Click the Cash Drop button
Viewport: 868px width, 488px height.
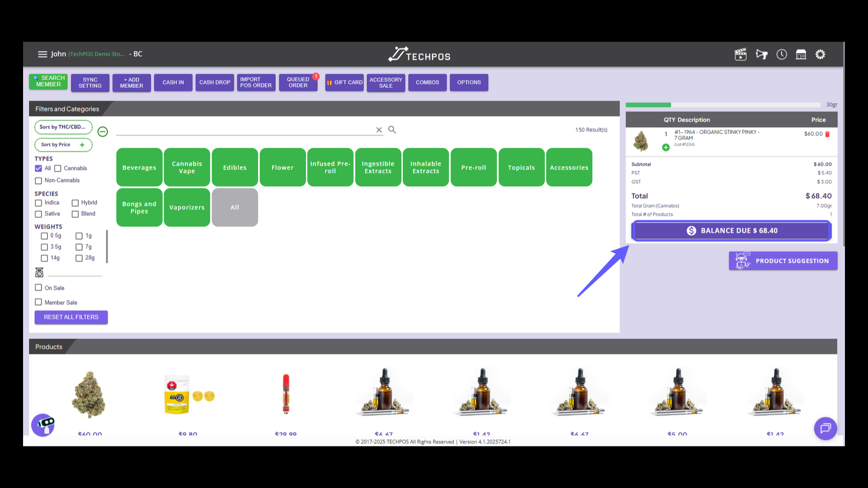(x=215, y=82)
